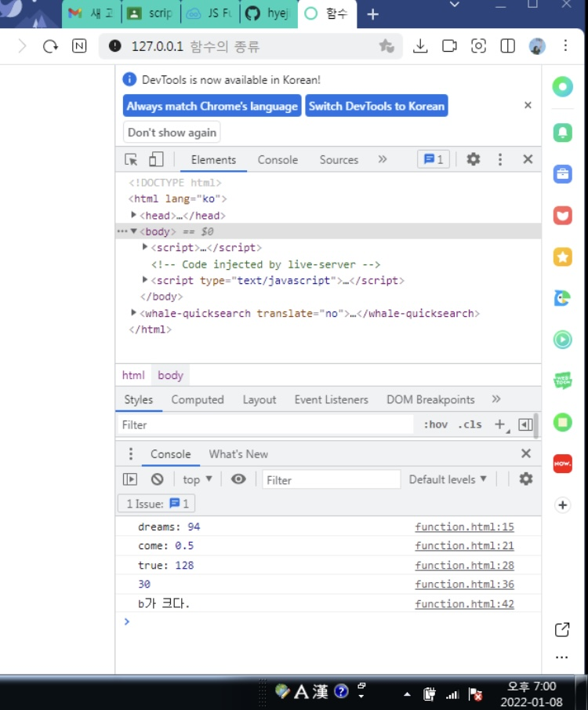Open the blue briefcase sidebar icon

[563, 174]
